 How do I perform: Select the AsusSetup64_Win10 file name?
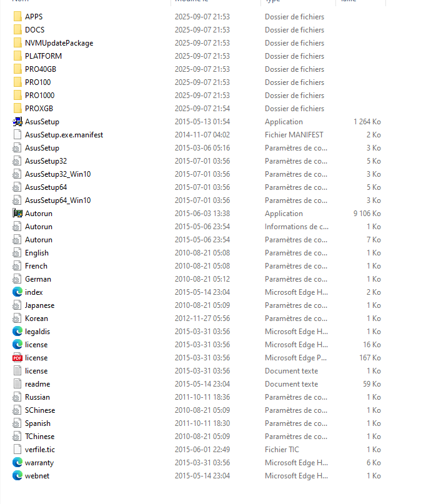(58, 200)
